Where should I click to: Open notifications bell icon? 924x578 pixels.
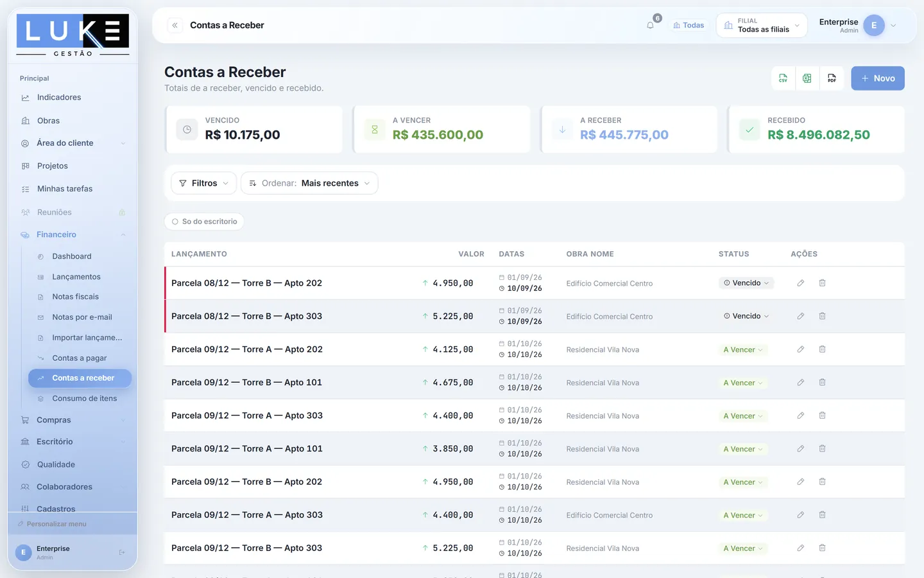point(651,25)
